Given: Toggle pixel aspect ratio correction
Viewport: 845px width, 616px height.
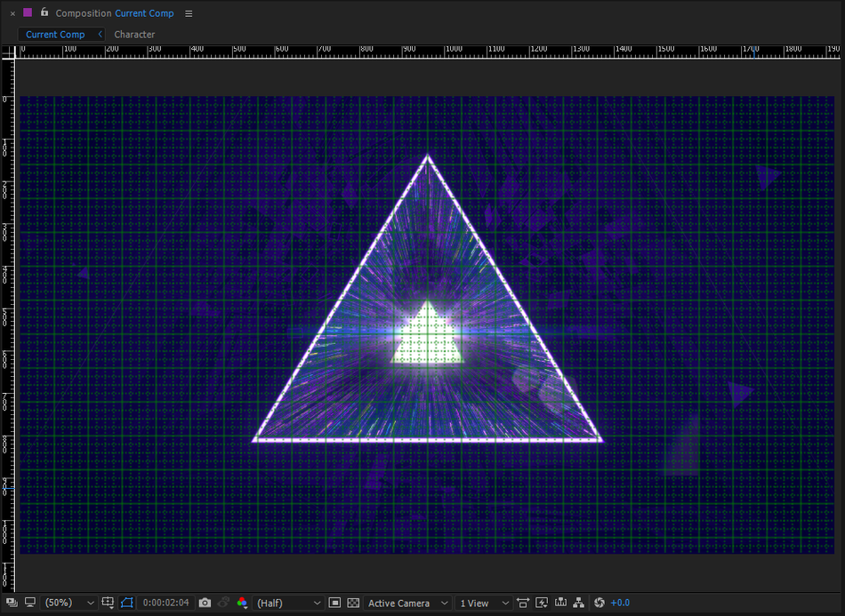Looking at the screenshot, I should (522, 602).
